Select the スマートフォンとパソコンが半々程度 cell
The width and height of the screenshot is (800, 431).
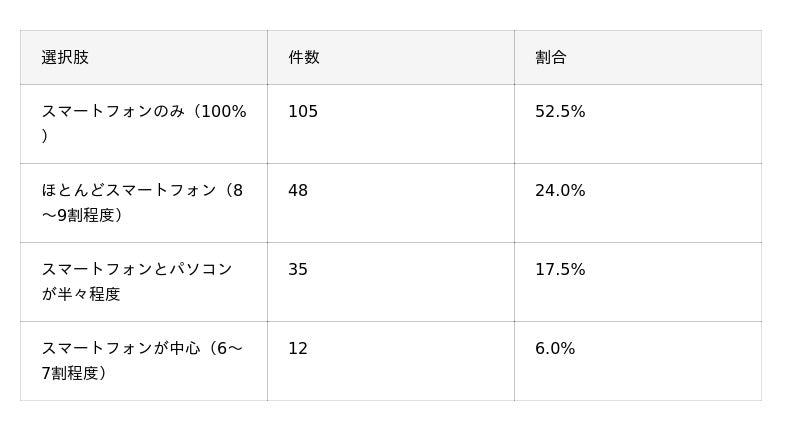click(x=144, y=282)
